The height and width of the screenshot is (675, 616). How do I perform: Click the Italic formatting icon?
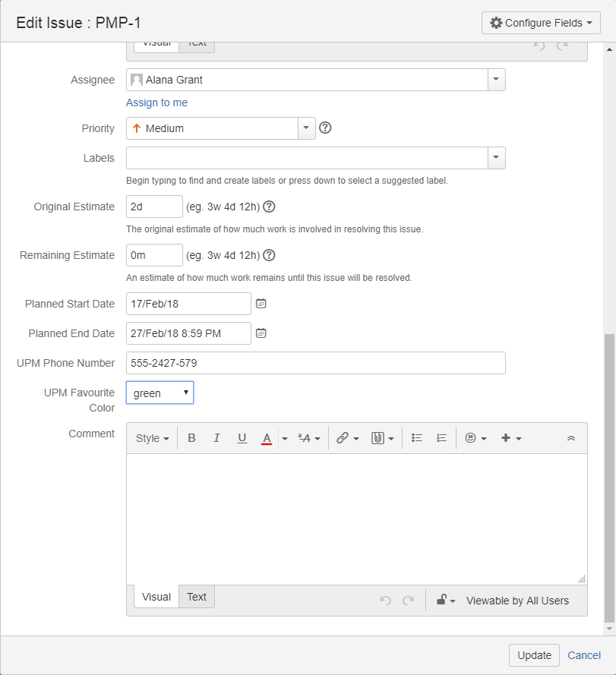point(216,438)
